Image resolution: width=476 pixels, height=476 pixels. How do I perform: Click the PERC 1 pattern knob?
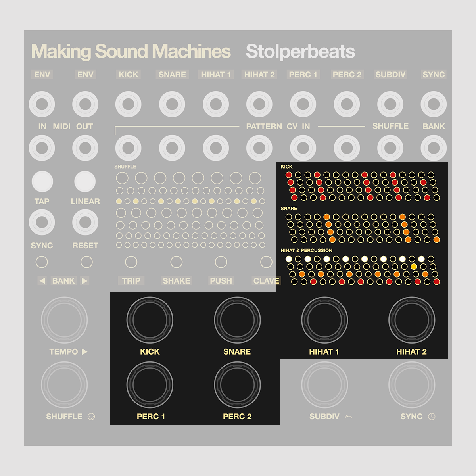coord(150,385)
